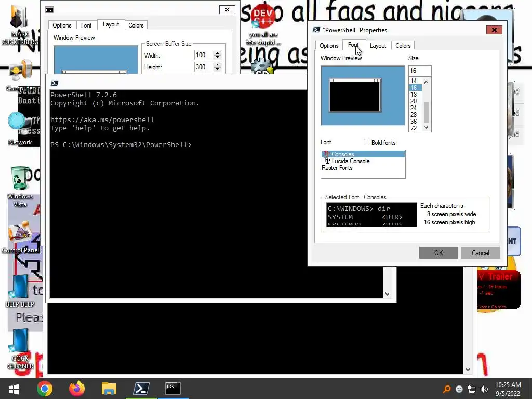532x399 pixels.
Task: Click the size list scroll down arrow
Action: pos(427,127)
